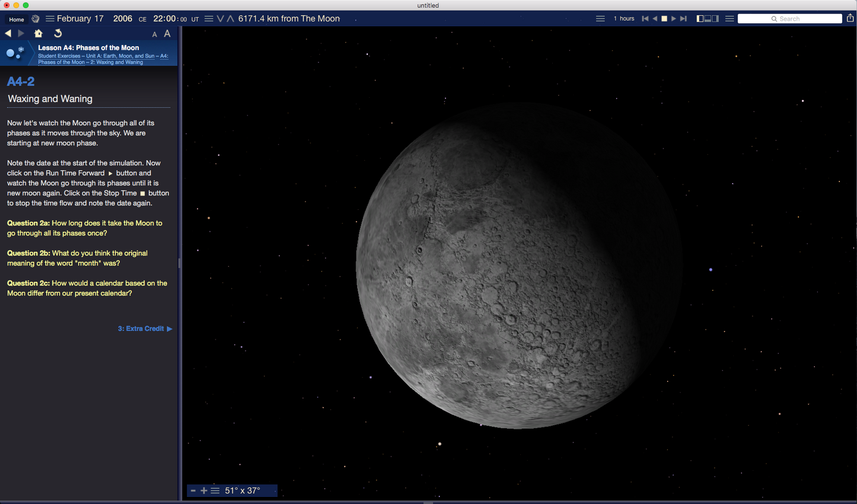Increase text size with the large A
The height and width of the screenshot is (504, 857).
(x=167, y=34)
